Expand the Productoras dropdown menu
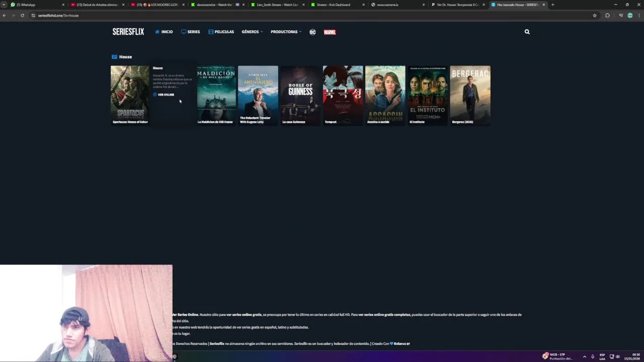The image size is (644, 362). click(286, 32)
